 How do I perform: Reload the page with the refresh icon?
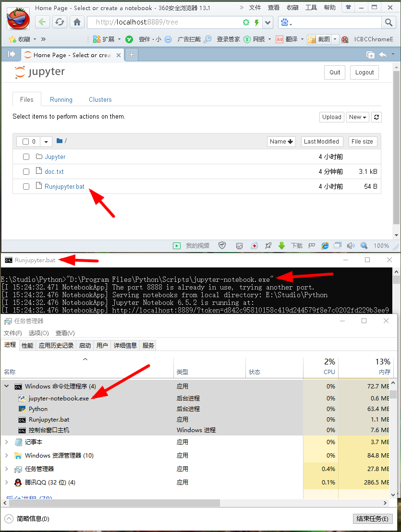[60, 22]
